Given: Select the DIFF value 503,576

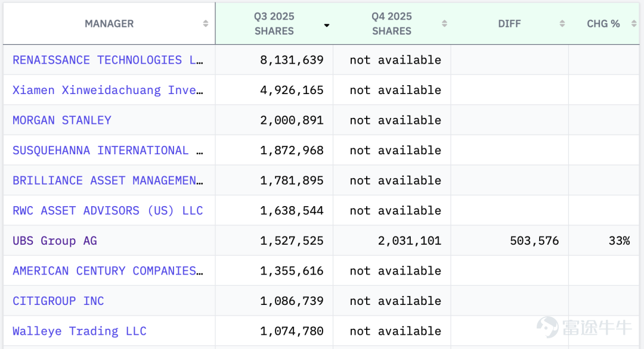Looking at the screenshot, I should [x=534, y=241].
